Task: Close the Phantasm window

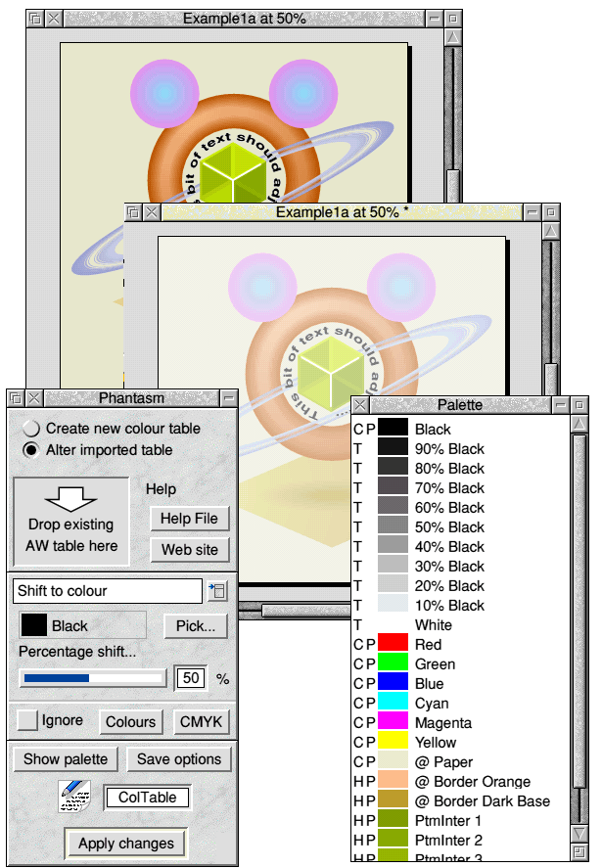Action: [34, 398]
